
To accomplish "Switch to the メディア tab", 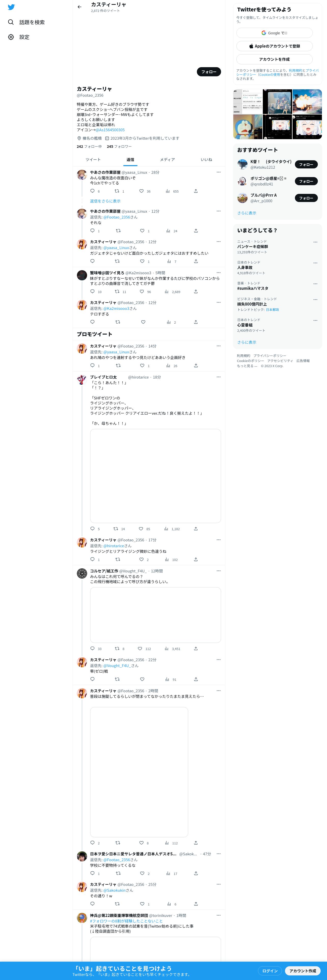I will tap(168, 160).
